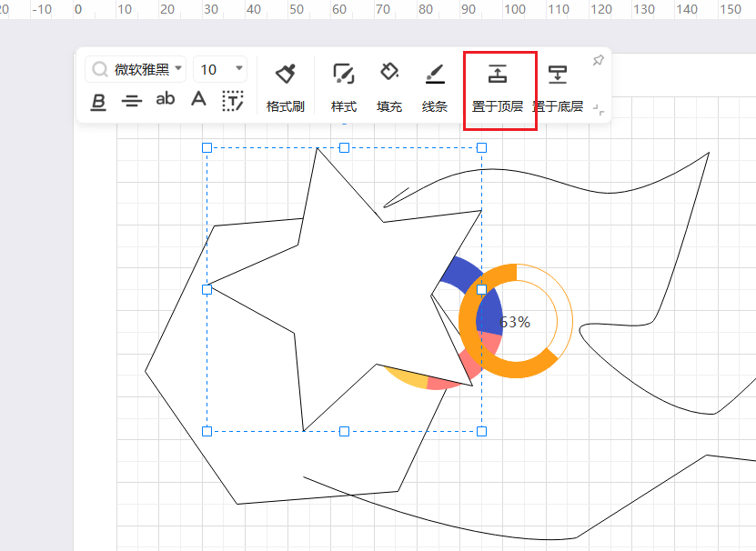Screen dimensions: 756x551
Task: Click the 63% label in donut chart
Action: coord(515,322)
